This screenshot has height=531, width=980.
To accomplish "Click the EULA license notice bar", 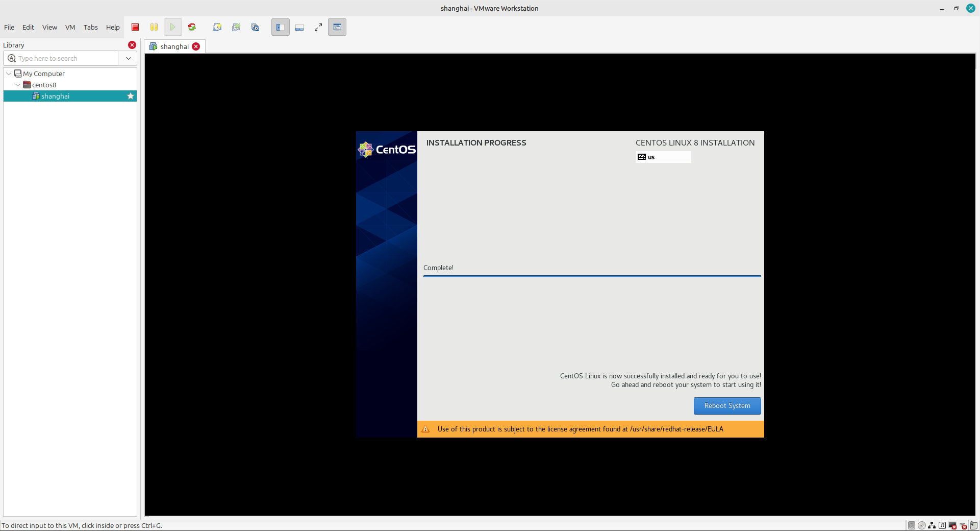I will click(x=590, y=429).
